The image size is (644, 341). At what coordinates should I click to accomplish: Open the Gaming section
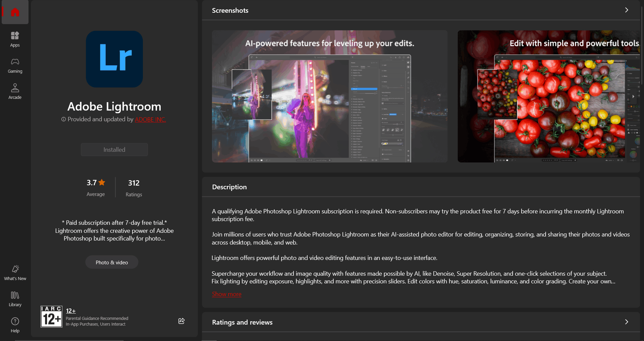point(15,65)
